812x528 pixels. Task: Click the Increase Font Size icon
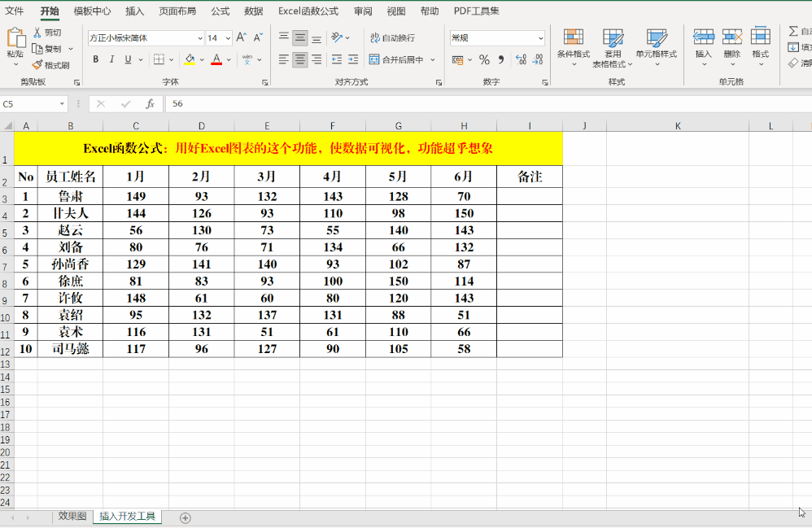point(242,37)
